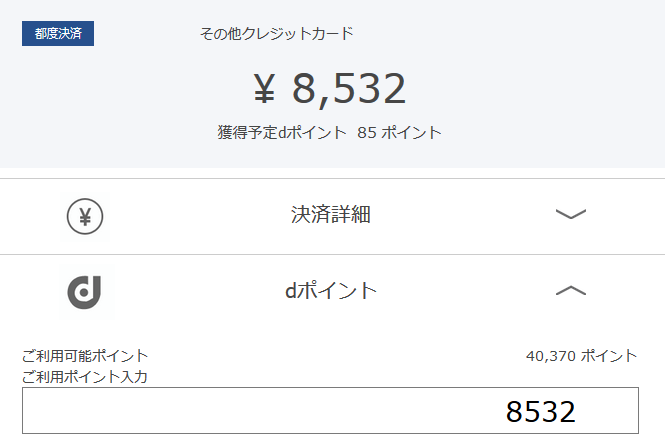The image size is (665, 448).
Task: Click the circled yen icon
Action: (x=85, y=216)
